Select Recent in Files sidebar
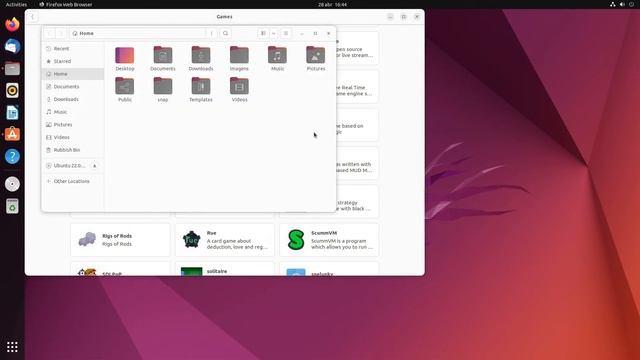Screen dimensions: 640x360 (x=73, y=49)
